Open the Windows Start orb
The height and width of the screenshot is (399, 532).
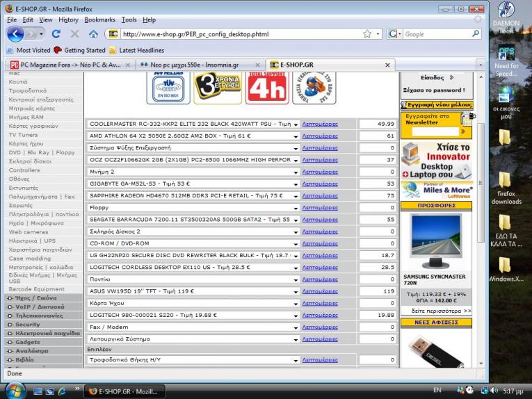[15, 391]
